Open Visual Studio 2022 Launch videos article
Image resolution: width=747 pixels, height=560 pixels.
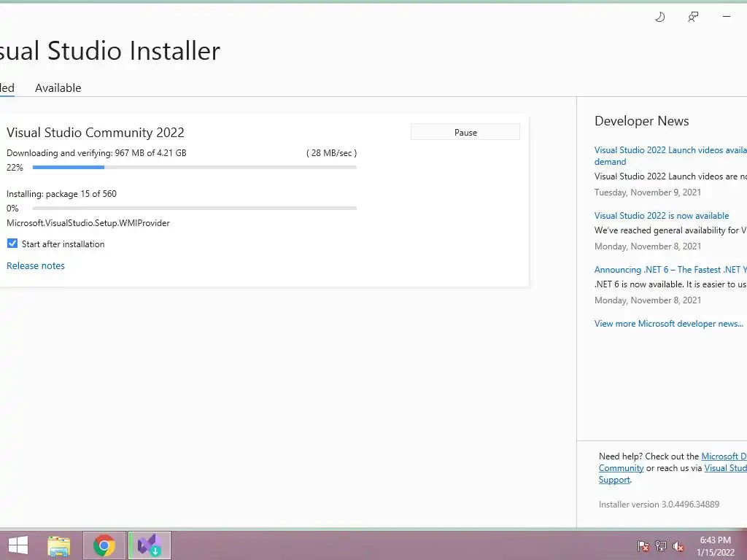coord(670,156)
